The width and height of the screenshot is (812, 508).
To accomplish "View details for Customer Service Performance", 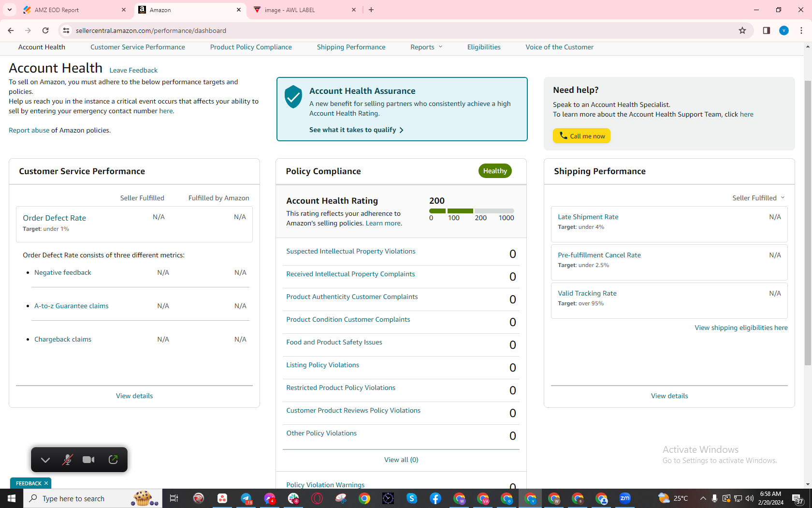I will 134,396.
